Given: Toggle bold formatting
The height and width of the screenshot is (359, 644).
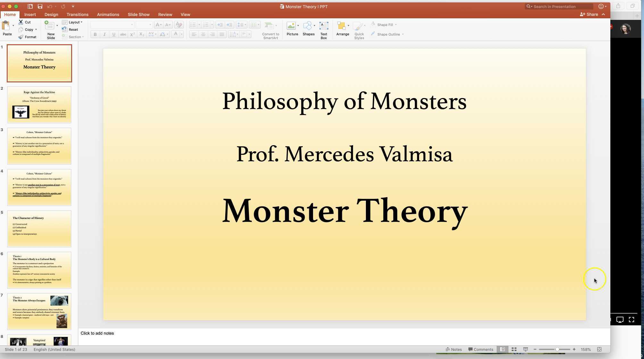Looking at the screenshot, I should coord(95,34).
